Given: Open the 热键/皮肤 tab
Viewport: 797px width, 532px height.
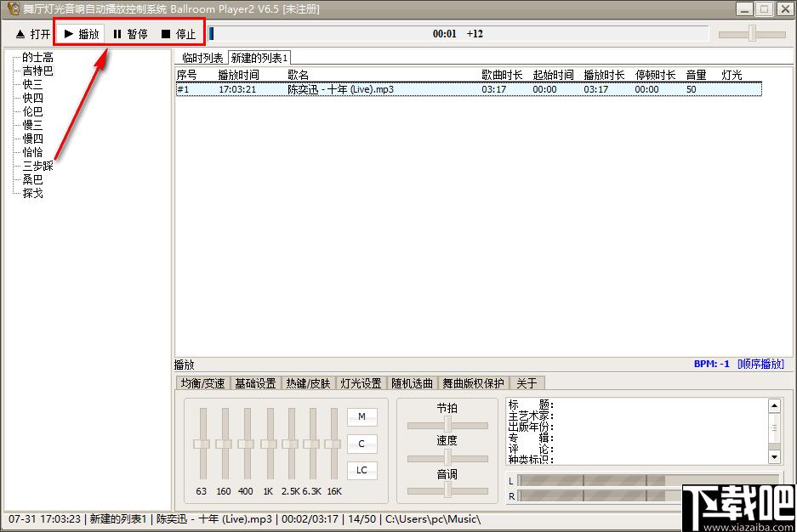Looking at the screenshot, I should coord(308,383).
